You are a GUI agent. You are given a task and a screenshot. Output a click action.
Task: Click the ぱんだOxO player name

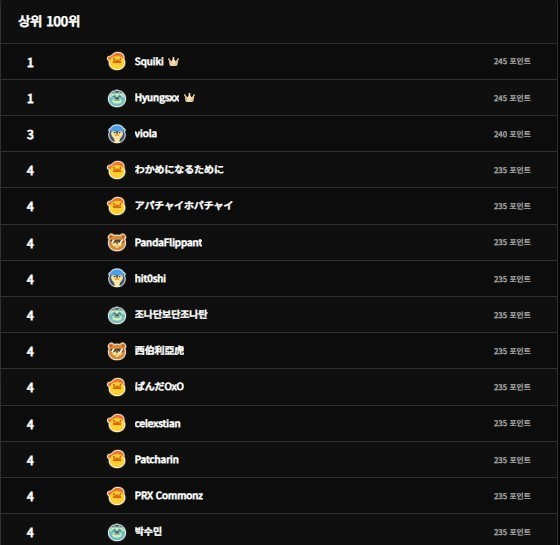(159, 387)
